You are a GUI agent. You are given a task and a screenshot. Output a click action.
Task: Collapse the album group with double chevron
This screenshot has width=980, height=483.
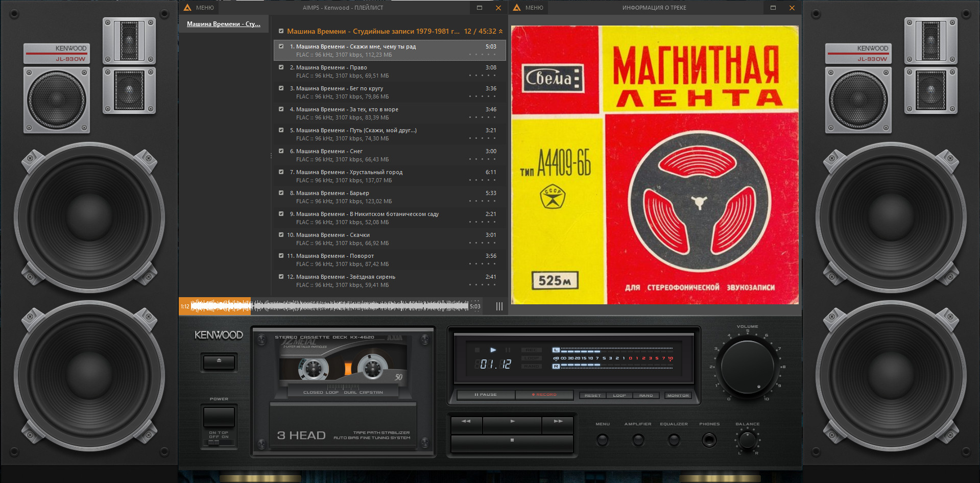click(x=500, y=32)
